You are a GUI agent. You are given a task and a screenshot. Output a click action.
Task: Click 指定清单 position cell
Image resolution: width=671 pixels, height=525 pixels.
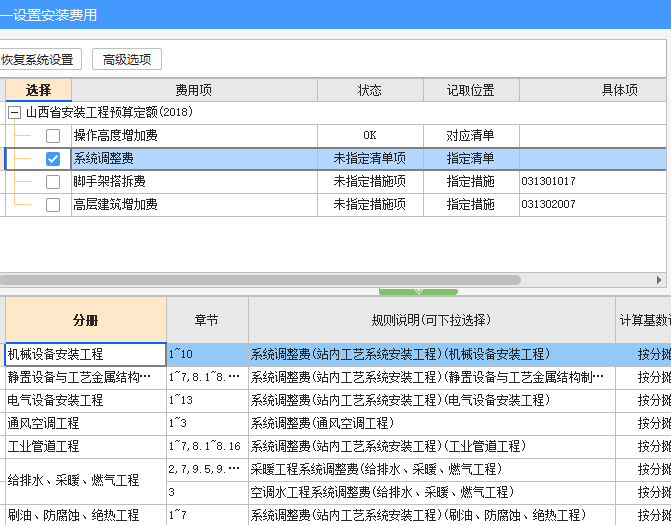point(471,159)
